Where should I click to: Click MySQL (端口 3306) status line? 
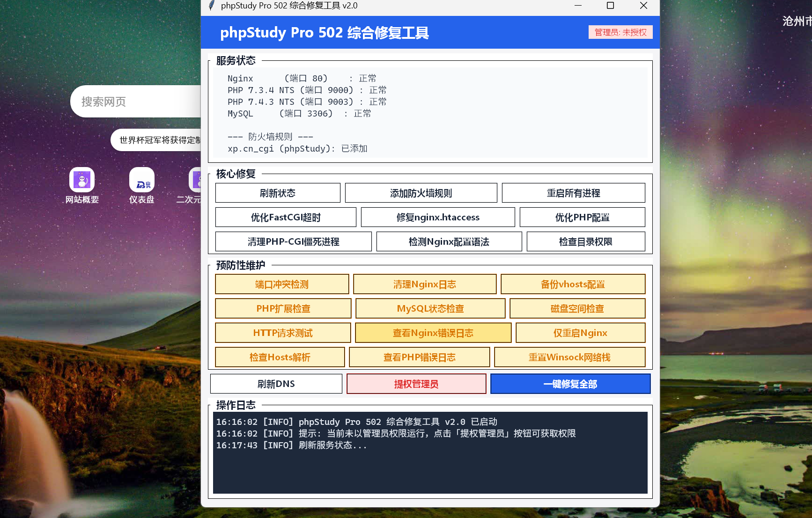pos(299,113)
